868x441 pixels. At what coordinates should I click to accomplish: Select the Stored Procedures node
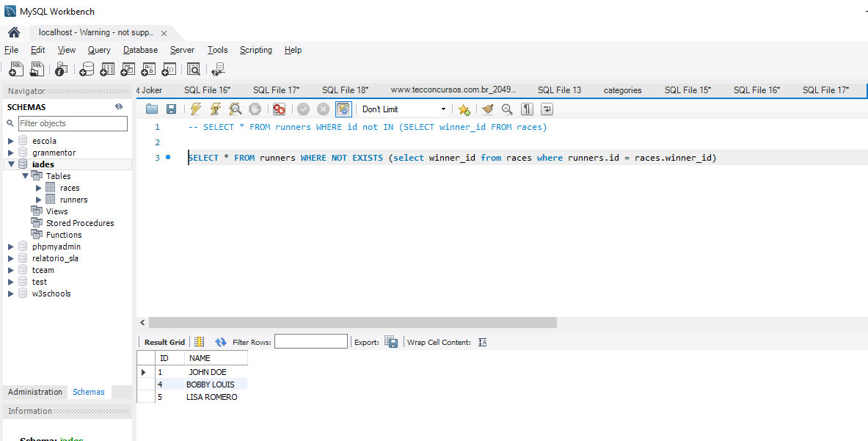[80, 223]
